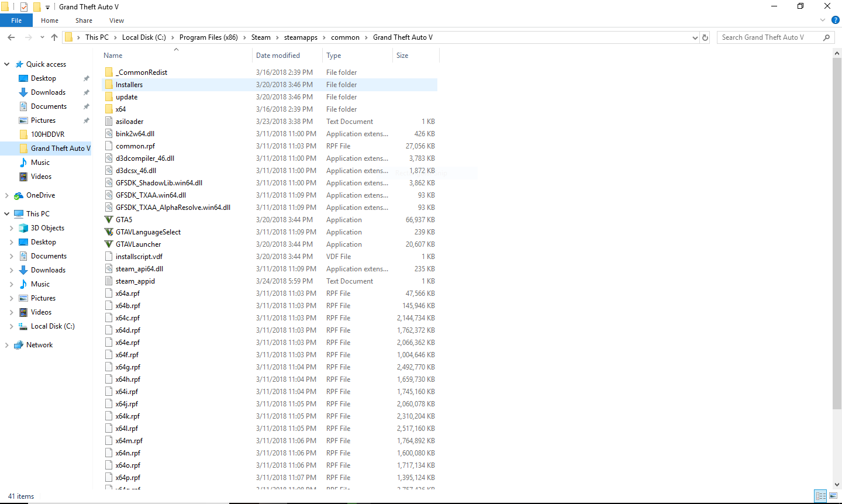842x504 pixels.
Task: Expand the Network tree node
Action: click(x=7, y=345)
